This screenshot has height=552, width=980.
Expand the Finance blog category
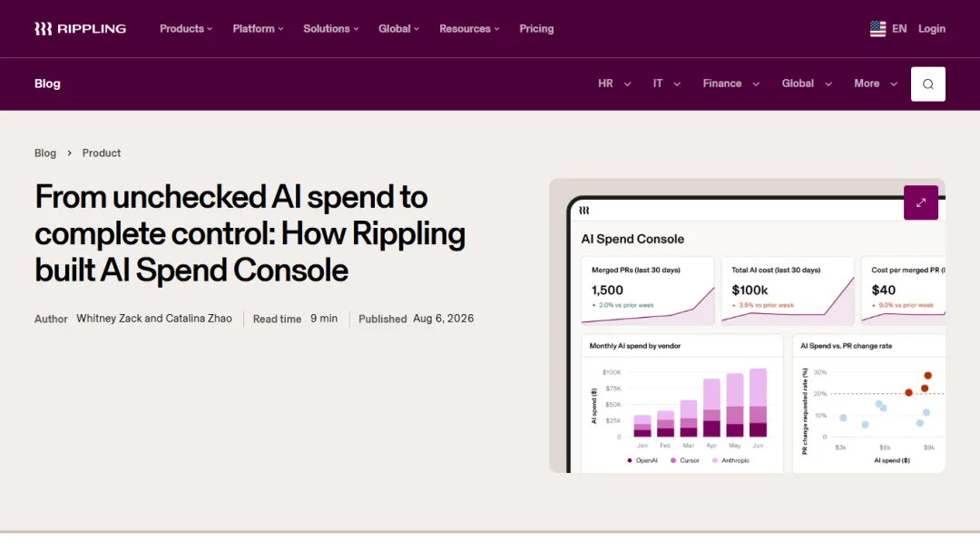pyautogui.click(x=731, y=84)
